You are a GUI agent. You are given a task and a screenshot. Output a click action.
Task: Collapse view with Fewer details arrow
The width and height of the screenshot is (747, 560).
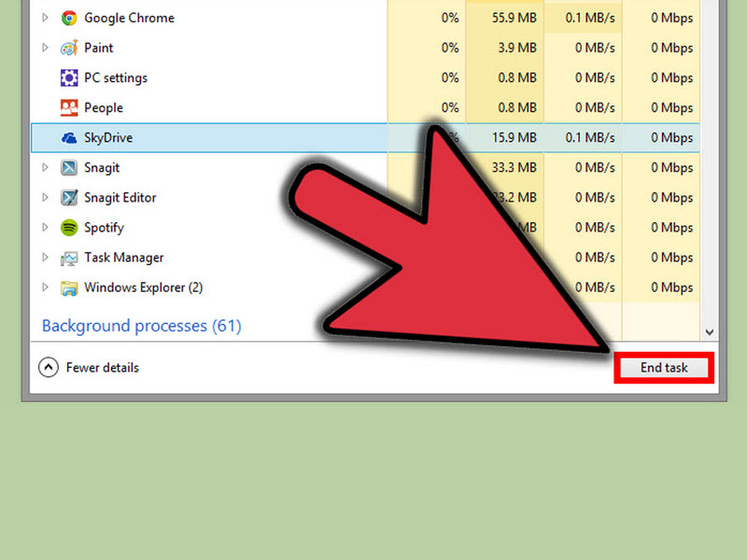coord(49,367)
